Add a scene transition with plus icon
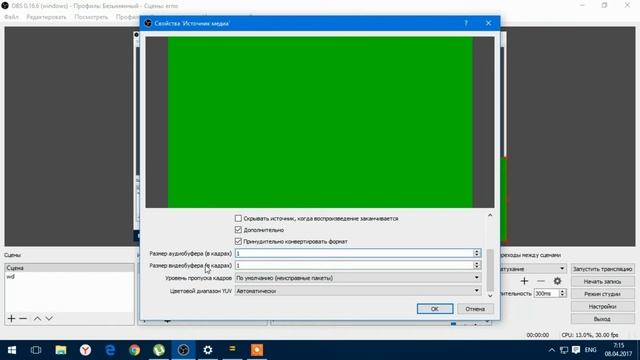This screenshot has height=360, width=640. pos(524,281)
